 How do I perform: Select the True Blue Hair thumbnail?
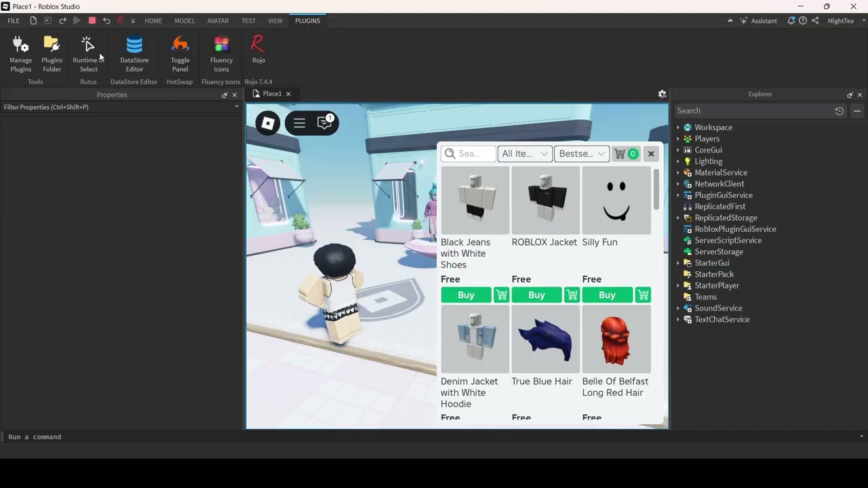[545, 339]
